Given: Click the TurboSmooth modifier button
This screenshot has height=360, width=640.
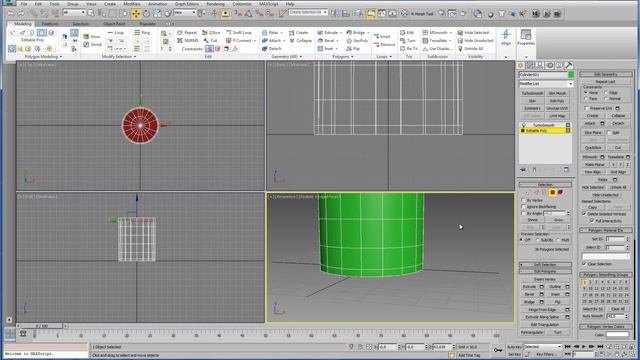Looking at the screenshot, I should [x=532, y=93].
